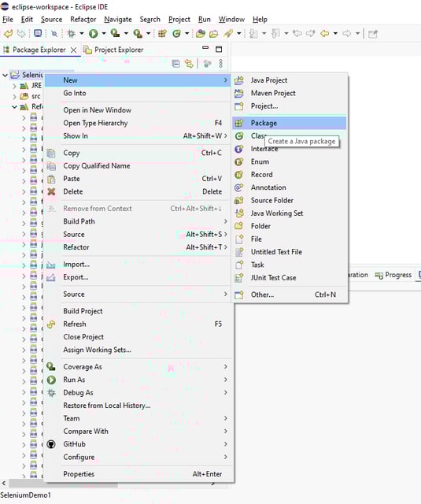
Task: Open the Navigate menu
Action: [x=118, y=19]
